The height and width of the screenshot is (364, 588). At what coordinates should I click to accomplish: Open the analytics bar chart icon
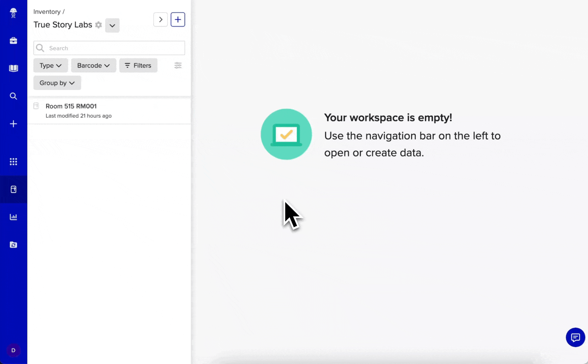13,217
